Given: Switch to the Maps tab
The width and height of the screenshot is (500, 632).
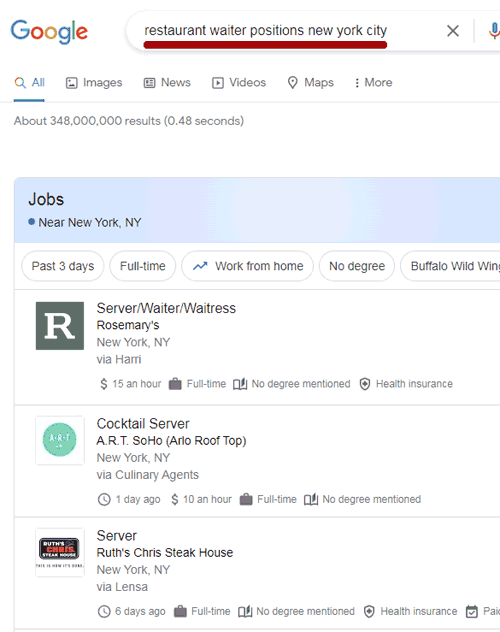Looking at the screenshot, I should click(x=311, y=83).
